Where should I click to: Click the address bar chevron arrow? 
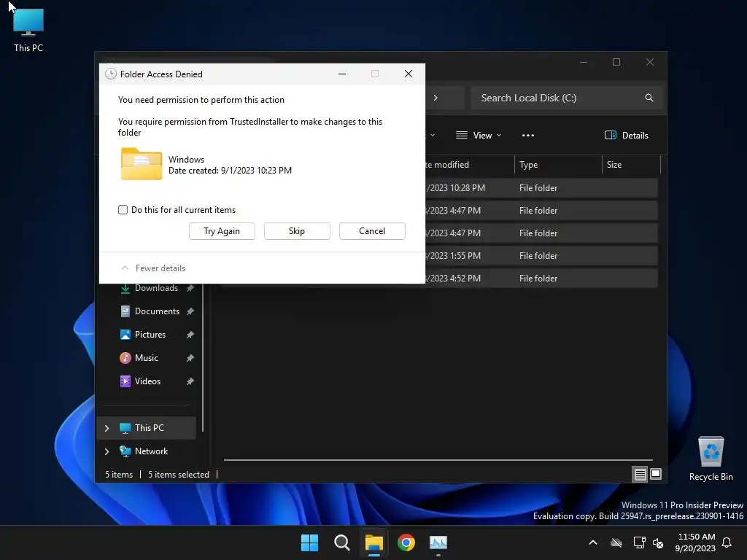(x=436, y=98)
